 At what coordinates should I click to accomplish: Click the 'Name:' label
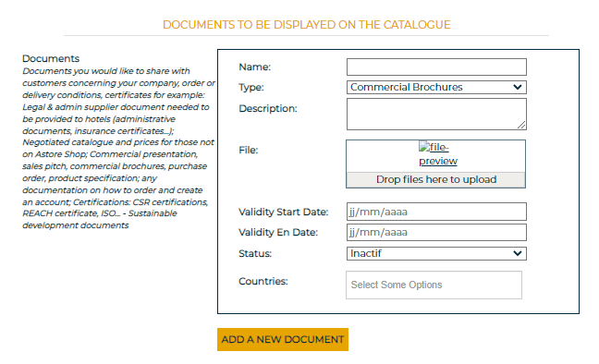click(254, 67)
